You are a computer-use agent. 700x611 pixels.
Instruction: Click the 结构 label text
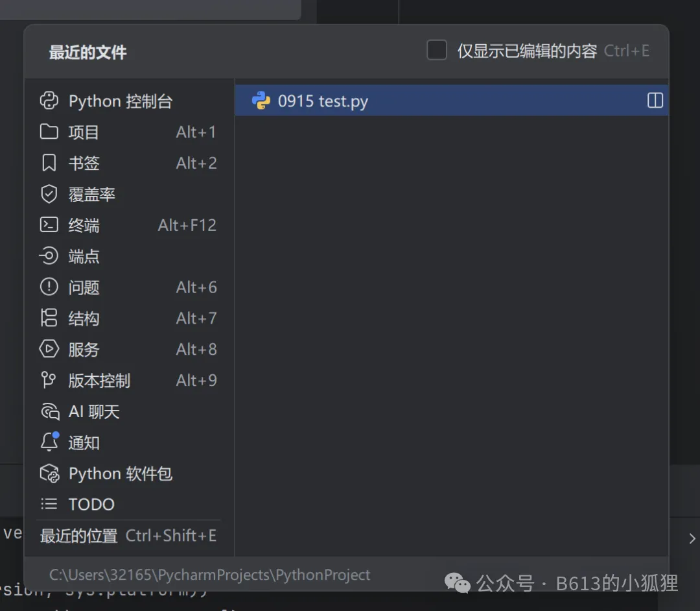point(84,318)
